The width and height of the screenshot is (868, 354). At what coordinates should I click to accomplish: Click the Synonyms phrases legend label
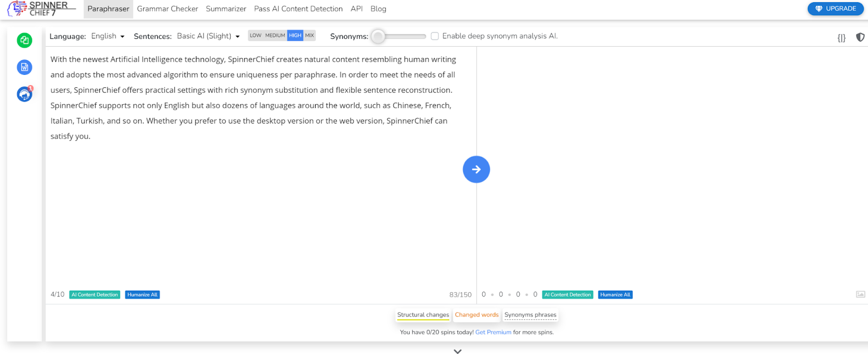point(530,315)
